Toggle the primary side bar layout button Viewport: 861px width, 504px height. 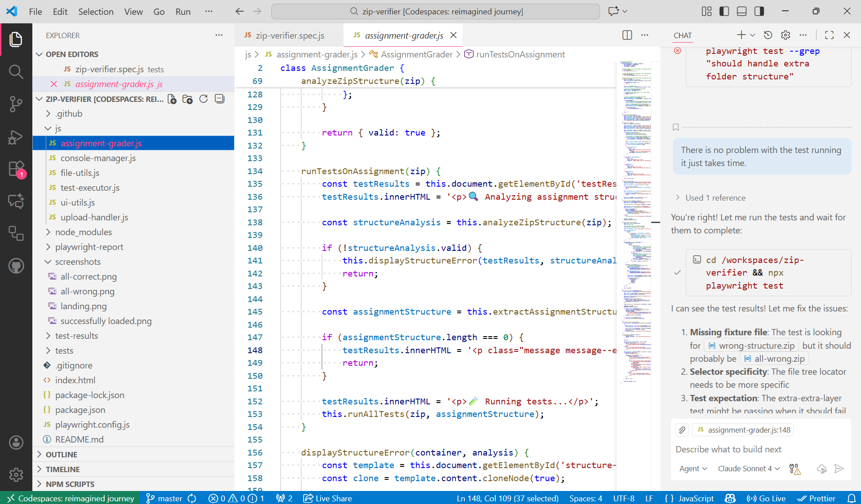(x=724, y=12)
